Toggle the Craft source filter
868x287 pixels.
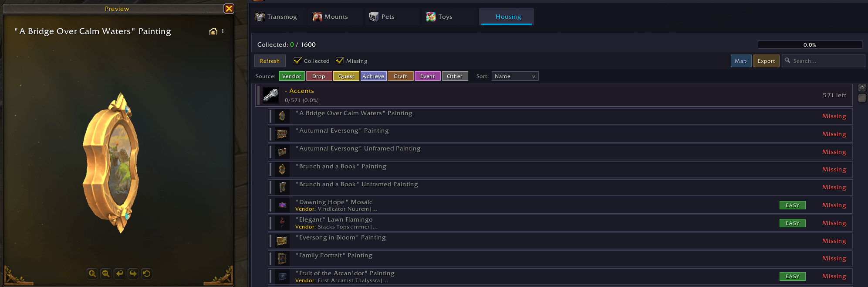click(x=400, y=76)
